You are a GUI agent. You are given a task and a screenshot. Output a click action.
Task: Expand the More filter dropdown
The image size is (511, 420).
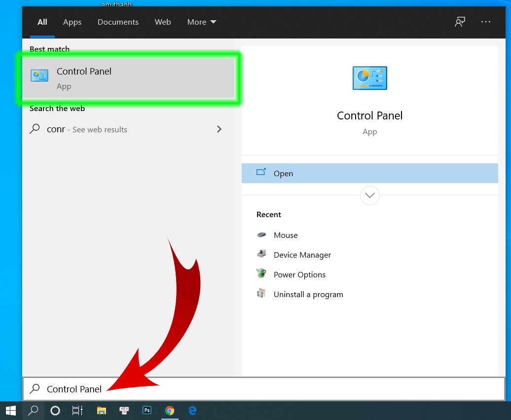[x=202, y=22]
